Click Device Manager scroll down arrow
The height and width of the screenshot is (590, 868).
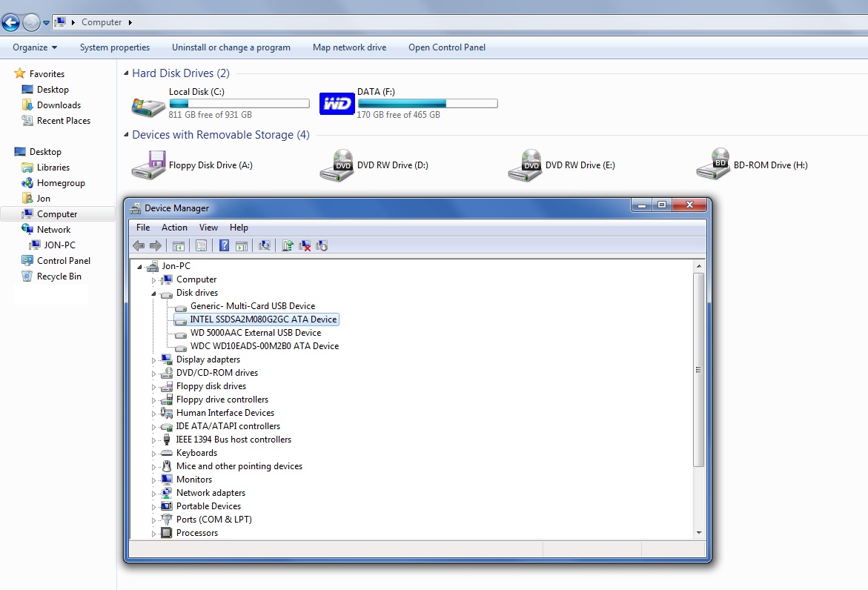[698, 532]
